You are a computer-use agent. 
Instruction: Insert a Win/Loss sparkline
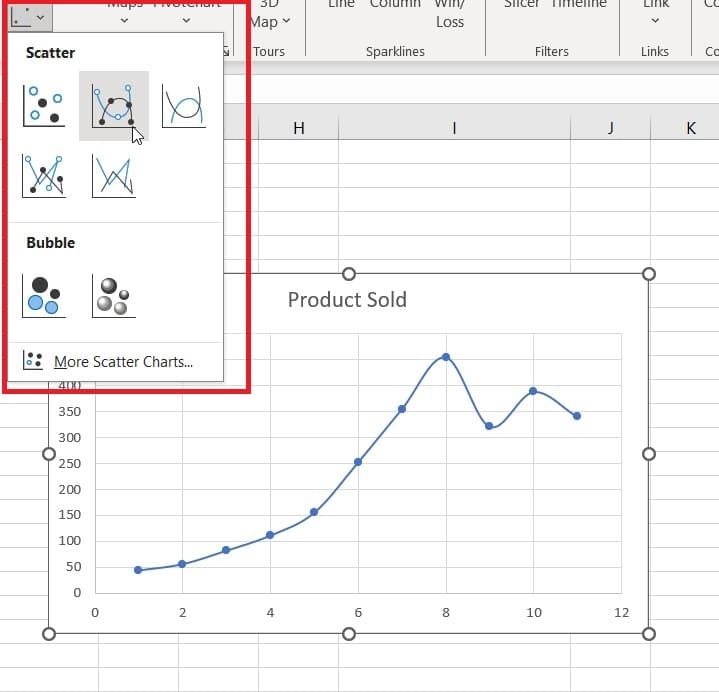point(450,14)
